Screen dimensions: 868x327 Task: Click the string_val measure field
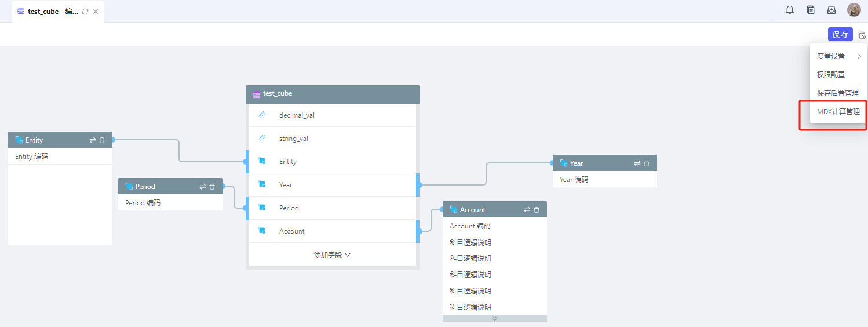point(333,139)
